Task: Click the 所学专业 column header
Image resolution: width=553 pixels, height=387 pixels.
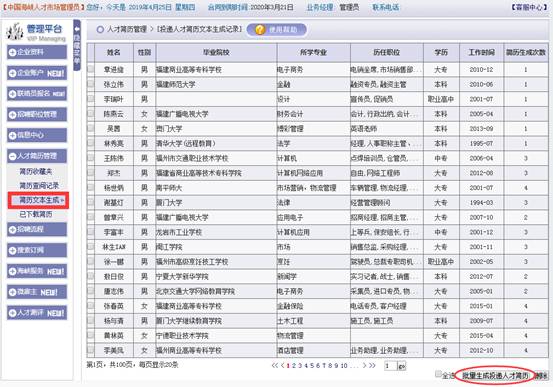Action: coord(314,53)
